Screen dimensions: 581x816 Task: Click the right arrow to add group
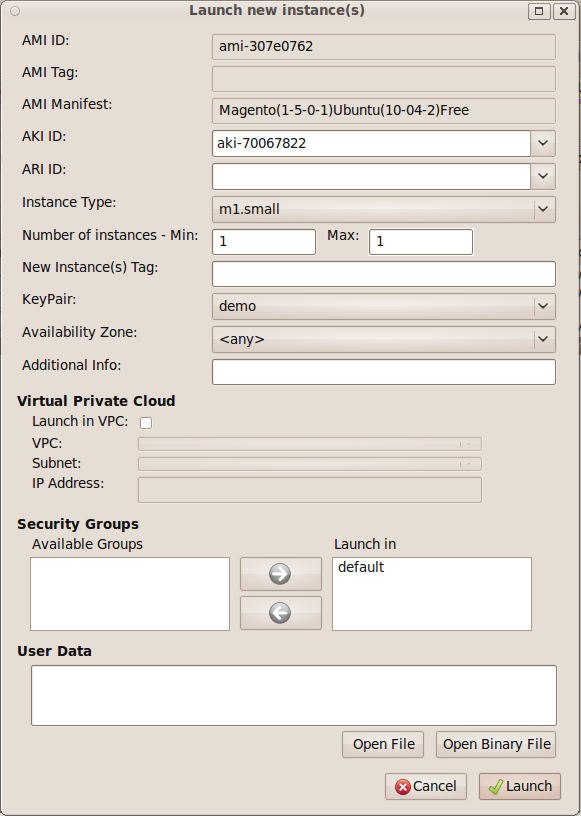[x=281, y=573]
